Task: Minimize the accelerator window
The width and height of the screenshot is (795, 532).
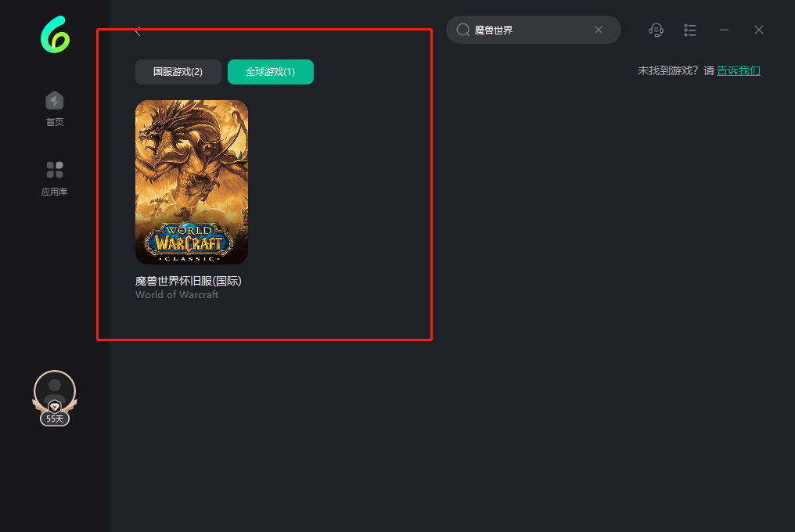Action: pyautogui.click(x=725, y=30)
